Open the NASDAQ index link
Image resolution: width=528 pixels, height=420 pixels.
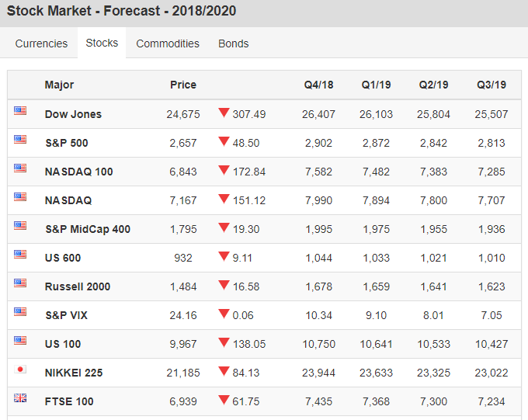coord(68,200)
